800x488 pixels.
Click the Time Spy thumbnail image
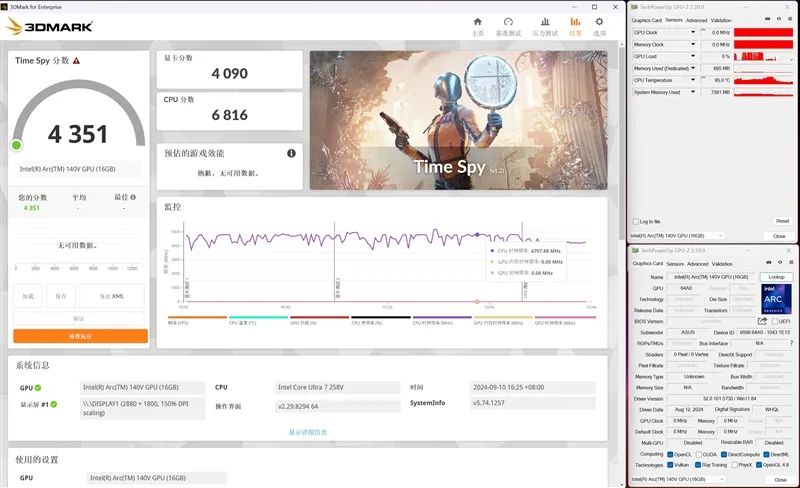click(x=458, y=120)
